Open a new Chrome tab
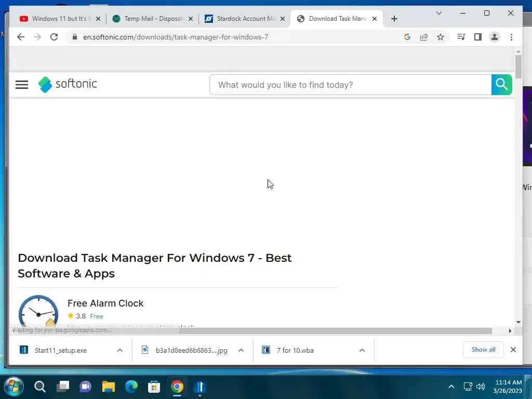 pyautogui.click(x=394, y=19)
